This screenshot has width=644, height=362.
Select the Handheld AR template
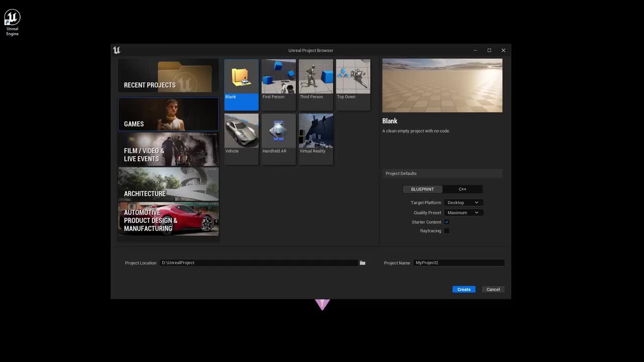279,139
